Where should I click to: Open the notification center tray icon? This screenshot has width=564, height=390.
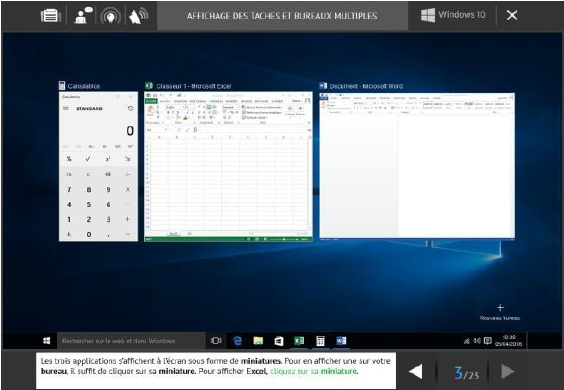click(x=488, y=340)
